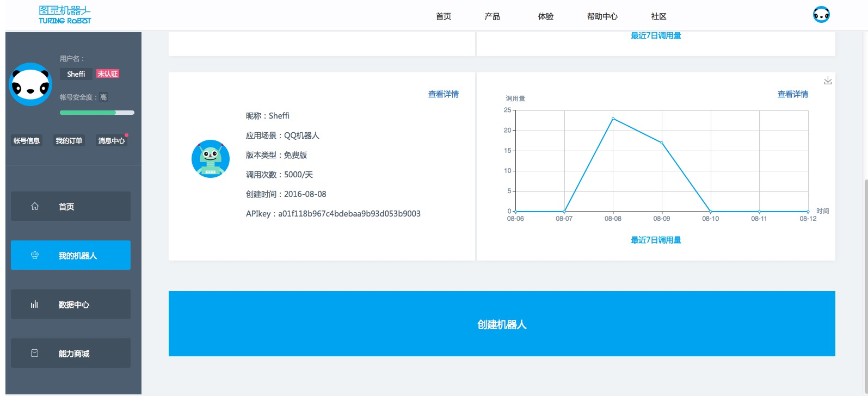
Task: Click the 创建时间：2016-08-08 text
Action: click(x=286, y=194)
